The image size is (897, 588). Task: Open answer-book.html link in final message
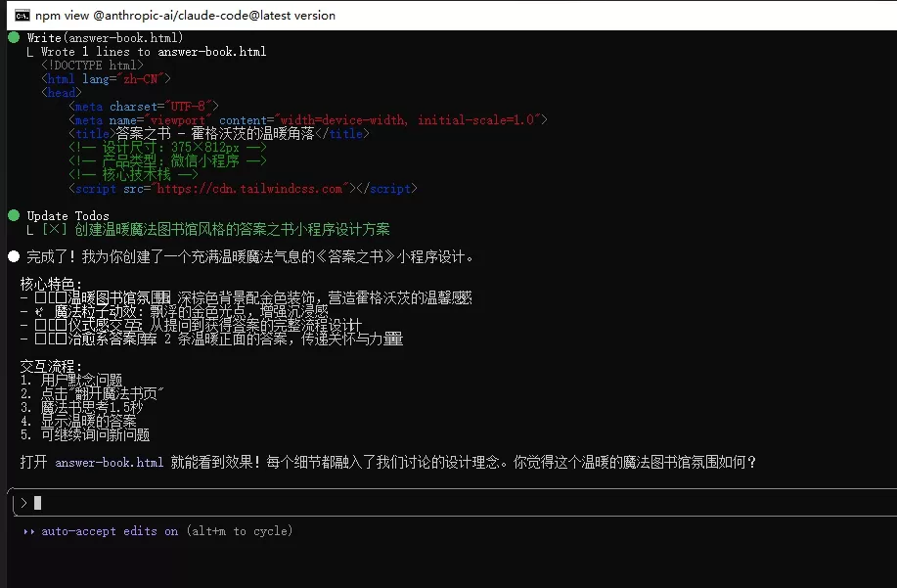(x=110, y=462)
